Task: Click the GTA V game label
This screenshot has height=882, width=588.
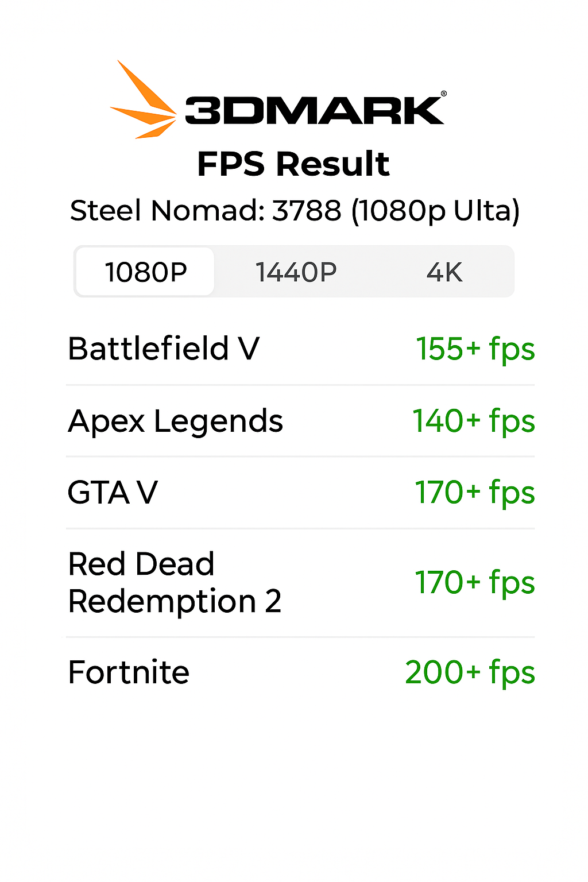Action: tap(111, 492)
